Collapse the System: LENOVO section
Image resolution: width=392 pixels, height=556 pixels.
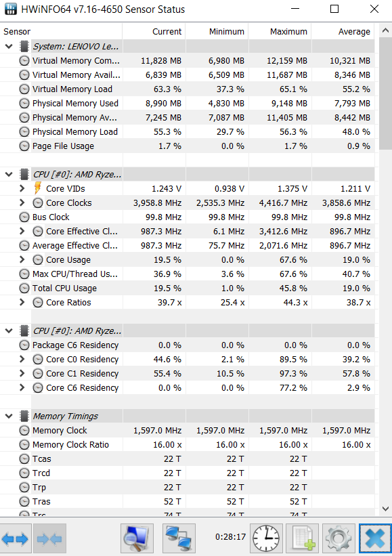point(9,47)
